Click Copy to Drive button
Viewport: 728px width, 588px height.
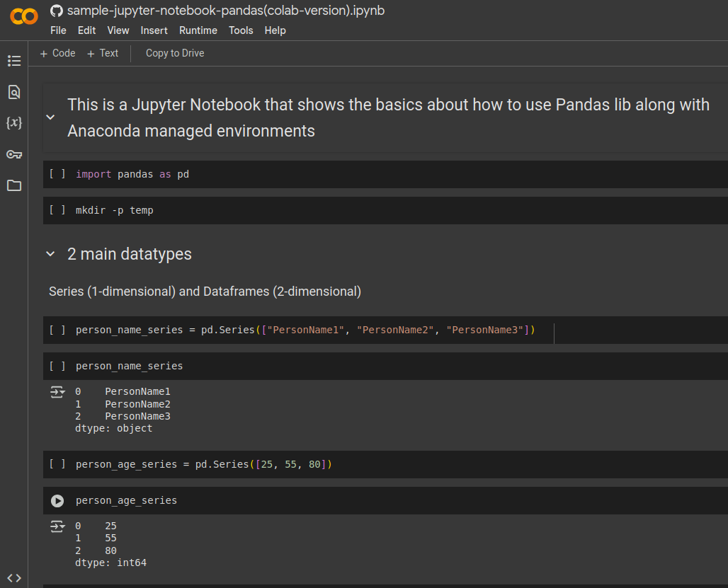(175, 53)
